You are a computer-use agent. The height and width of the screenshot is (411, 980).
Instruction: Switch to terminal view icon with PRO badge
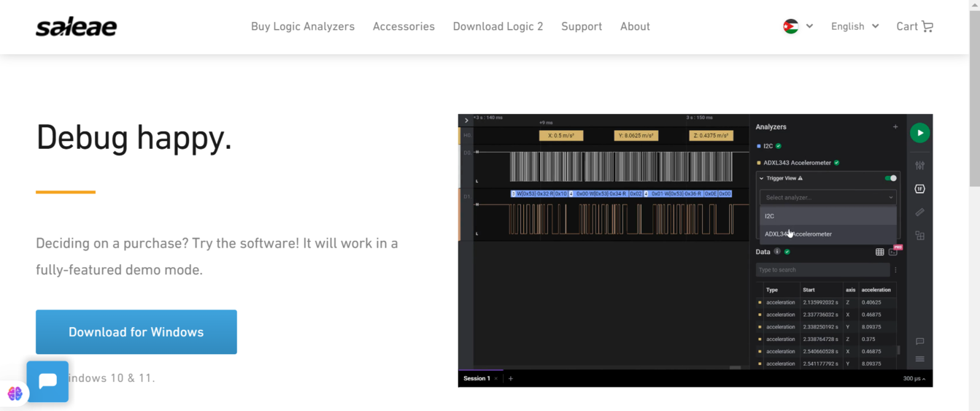click(x=894, y=251)
